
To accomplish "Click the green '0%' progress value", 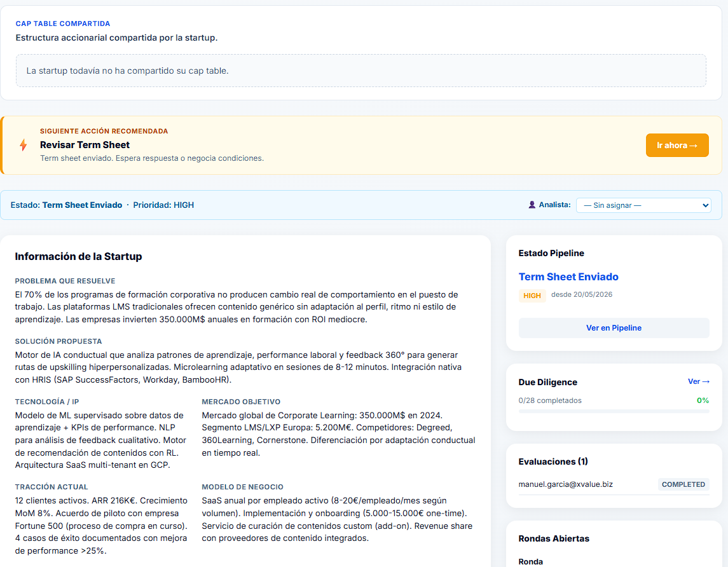I will pos(703,400).
